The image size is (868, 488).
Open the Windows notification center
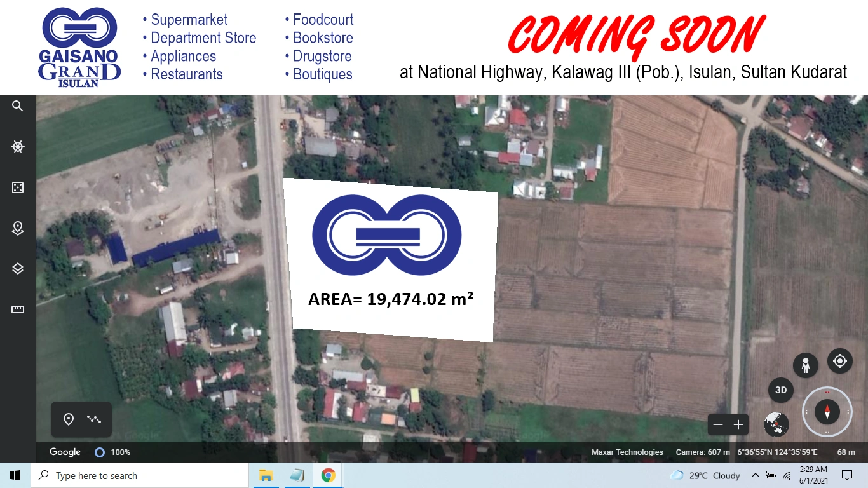point(847,475)
